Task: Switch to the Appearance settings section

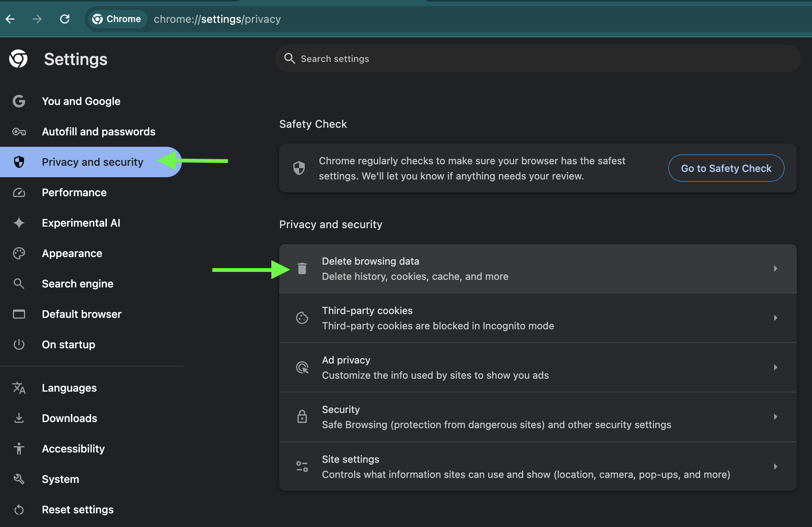Action: pyautogui.click(x=72, y=253)
